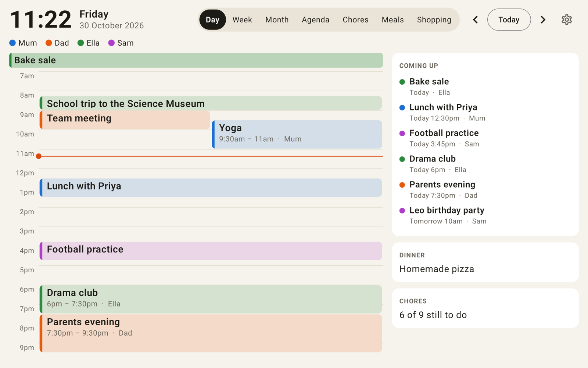The width and height of the screenshot is (588, 368).
Task: Toggle Dad's orange calendar filter
Action: (x=57, y=43)
